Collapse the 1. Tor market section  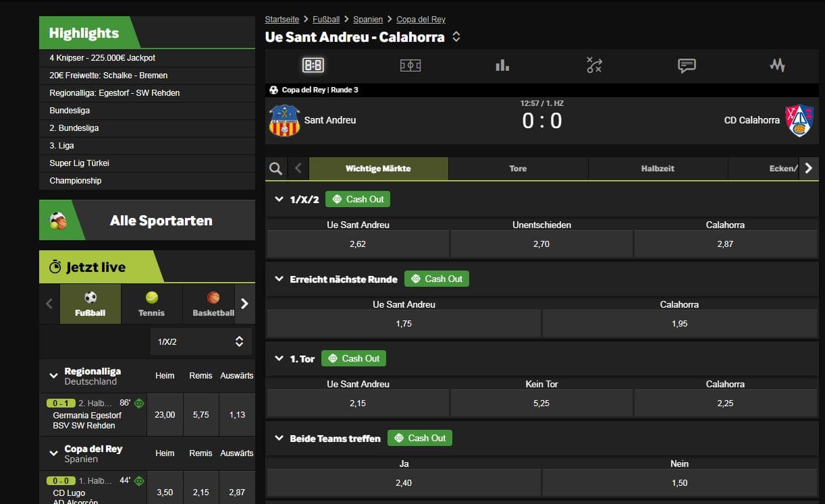[x=280, y=358]
